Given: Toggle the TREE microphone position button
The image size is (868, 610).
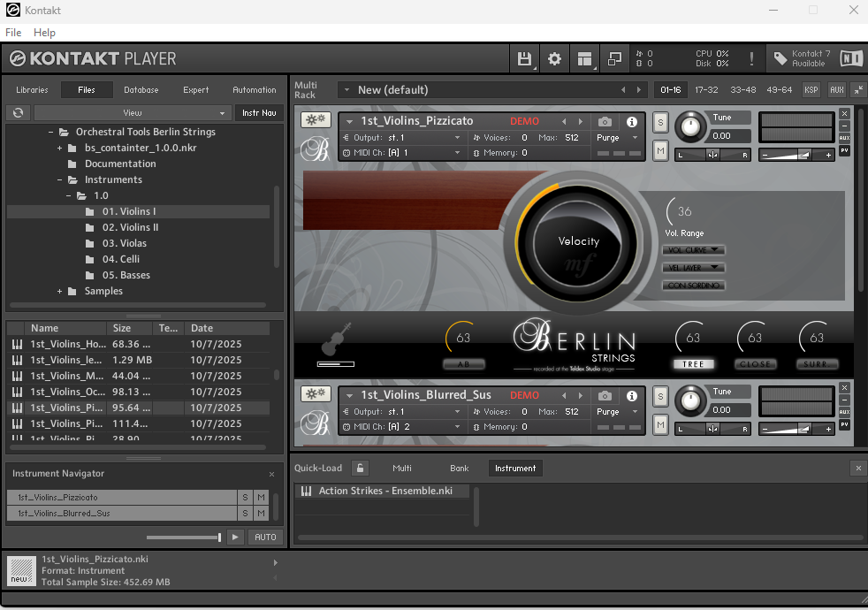Looking at the screenshot, I should pyautogui.click(x=693, y=364).
